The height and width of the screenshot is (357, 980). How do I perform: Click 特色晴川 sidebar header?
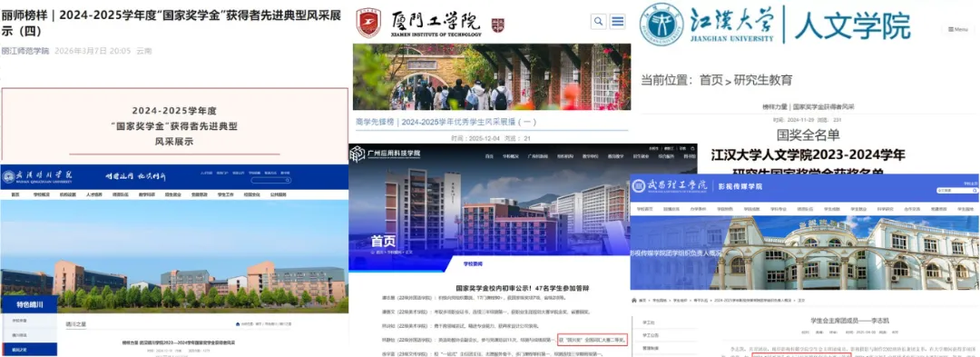(28, 304)
